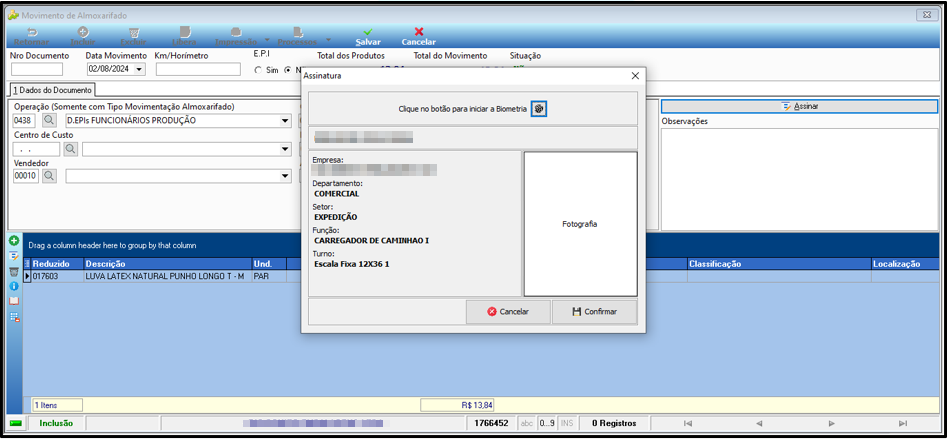The width and height of the screenshot is (947, 440).
Task: Click the Incluir toolbar button
Action: click(x=83, y=36)
